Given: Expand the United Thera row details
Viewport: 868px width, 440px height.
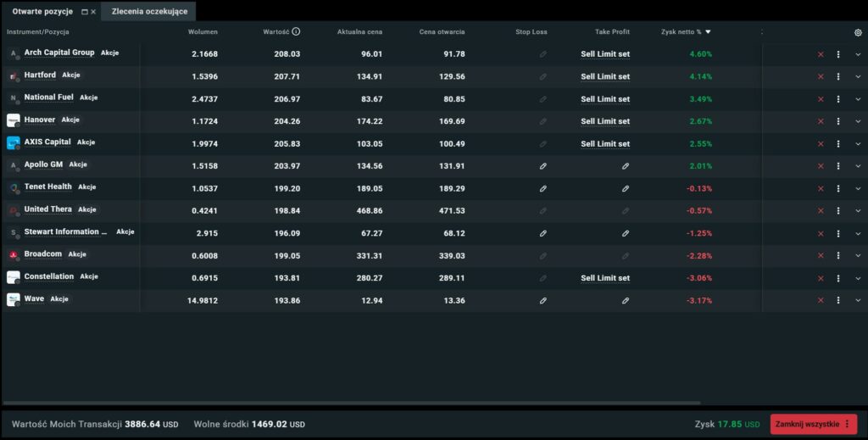Looking at the screenshot, I should [x=858, y=211].
